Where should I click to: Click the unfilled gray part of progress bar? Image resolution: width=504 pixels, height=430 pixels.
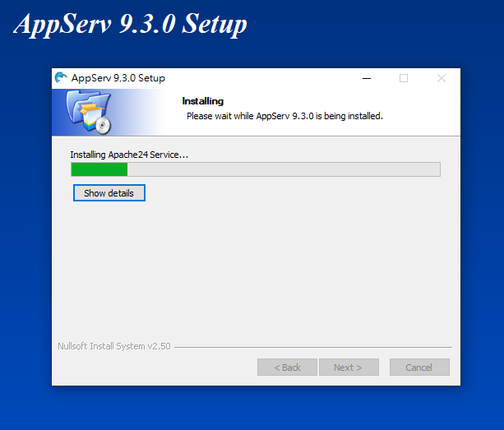click(284, 169)
